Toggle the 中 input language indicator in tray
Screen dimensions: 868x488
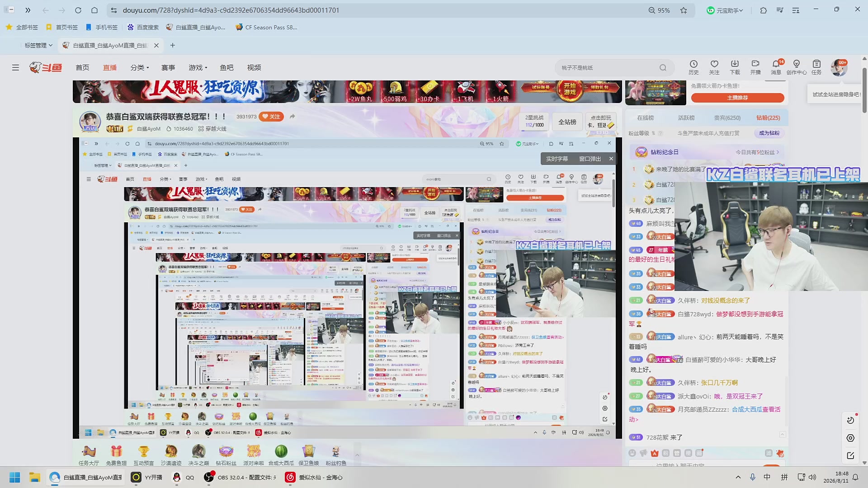click(x=767, y=477)
